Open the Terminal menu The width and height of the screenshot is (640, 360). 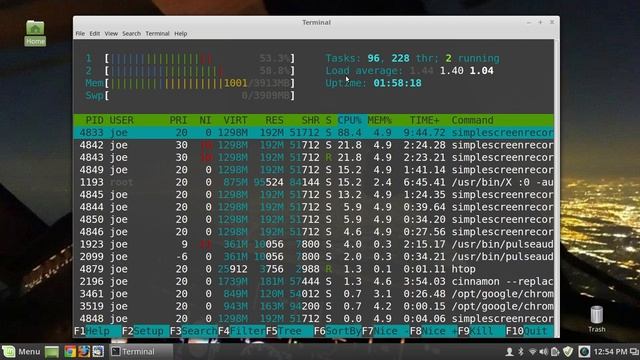tap(158, 33)
